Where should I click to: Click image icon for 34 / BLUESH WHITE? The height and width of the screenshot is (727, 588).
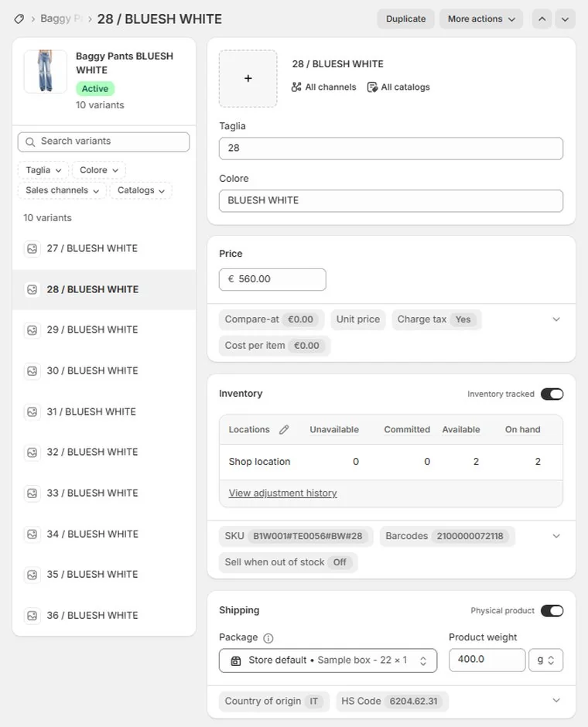coord(32,534)
